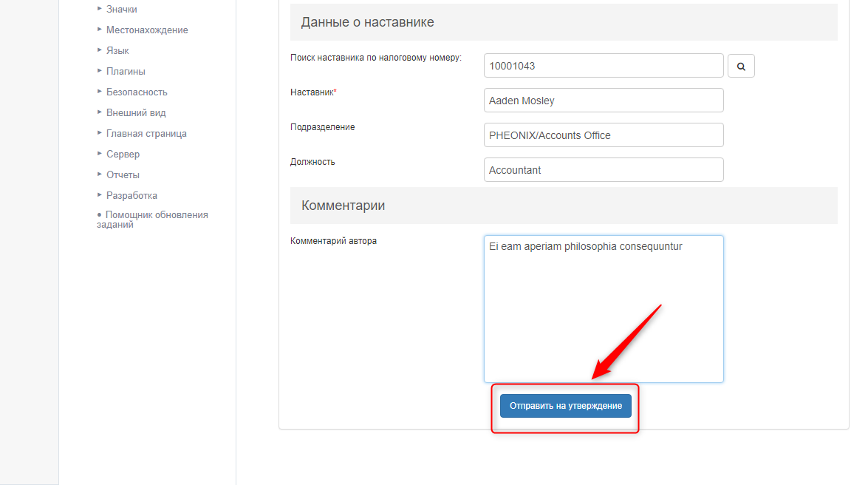Open Помощник обновления заданий link
Viewport: 868px width, 485px height.
pos(152,220)
